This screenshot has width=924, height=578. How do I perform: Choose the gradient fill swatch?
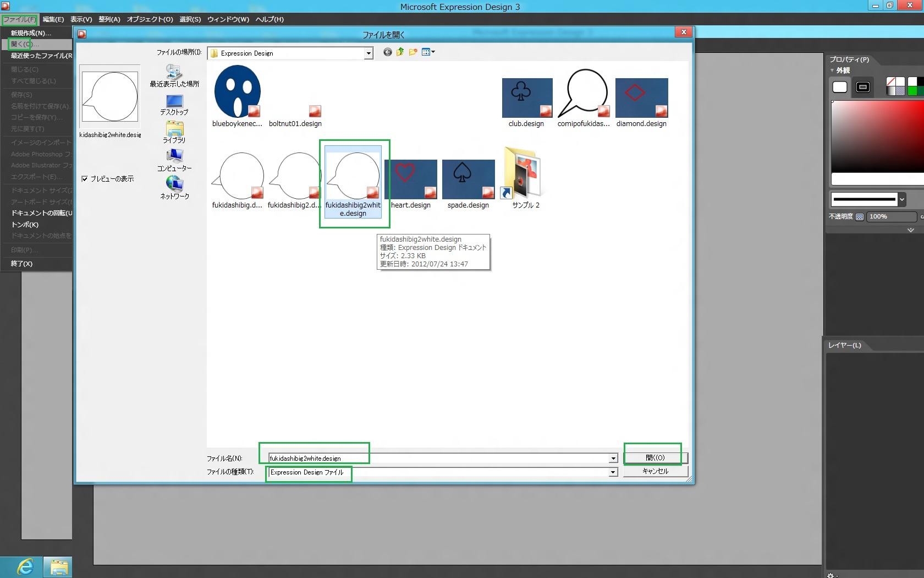point(891,91)
